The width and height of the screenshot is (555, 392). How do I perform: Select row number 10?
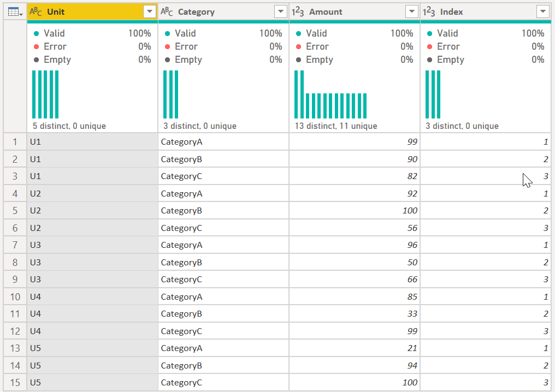tap(15, 296)
